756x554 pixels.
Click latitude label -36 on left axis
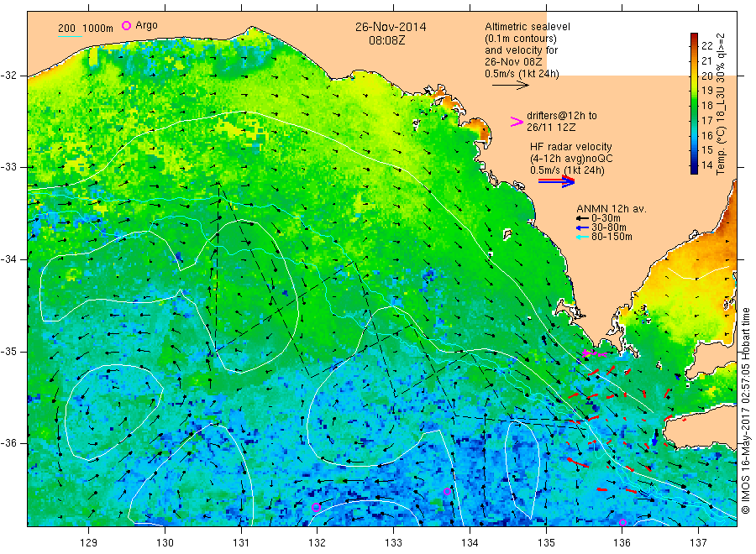(x=8, y=443)
